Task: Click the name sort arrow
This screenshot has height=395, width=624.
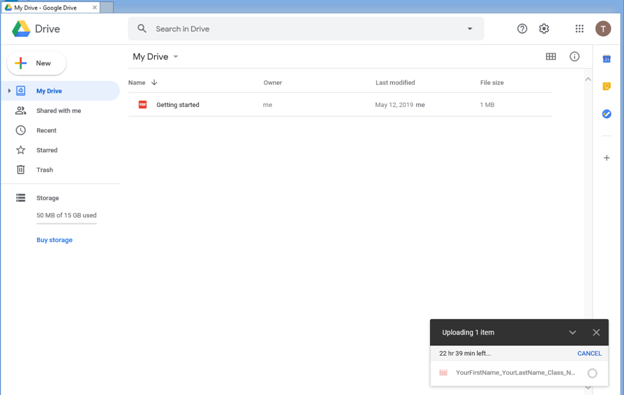Action: point(154,82)
